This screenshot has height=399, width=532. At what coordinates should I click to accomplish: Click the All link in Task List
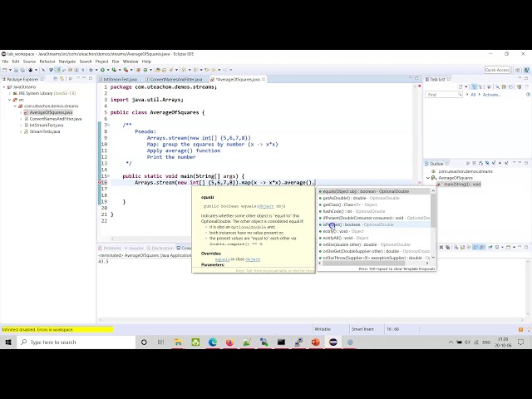473,95
